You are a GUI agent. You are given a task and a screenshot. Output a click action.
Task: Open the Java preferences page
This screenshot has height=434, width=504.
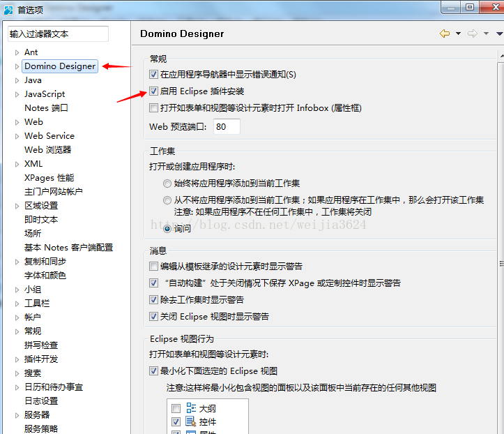[33, 80]
